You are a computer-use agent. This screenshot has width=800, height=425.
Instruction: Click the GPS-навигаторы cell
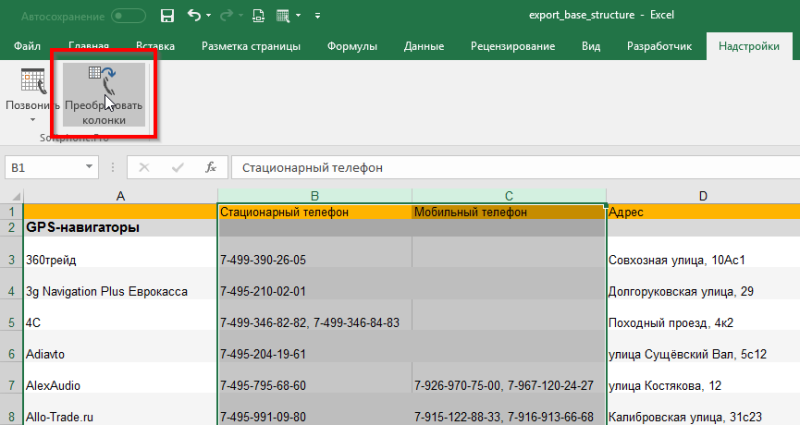coord(120,228)
